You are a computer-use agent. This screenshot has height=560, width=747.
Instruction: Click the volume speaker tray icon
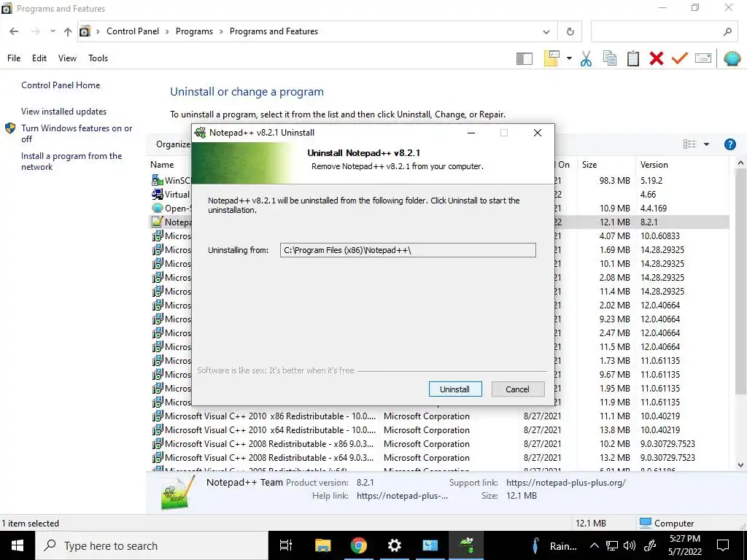pos(630,545)
